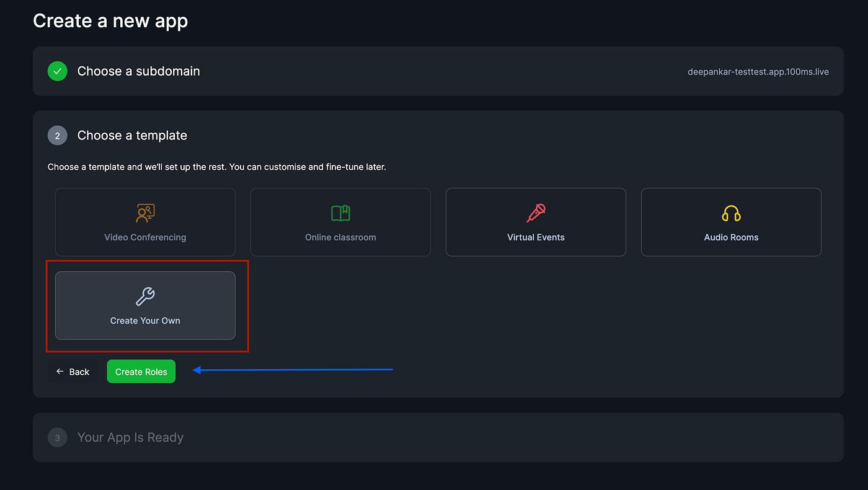The image size is (868, 490).
Task: Click the green checkmark beside Choose a subdomain
Action: pyautogui.click(x=57, y=71)
